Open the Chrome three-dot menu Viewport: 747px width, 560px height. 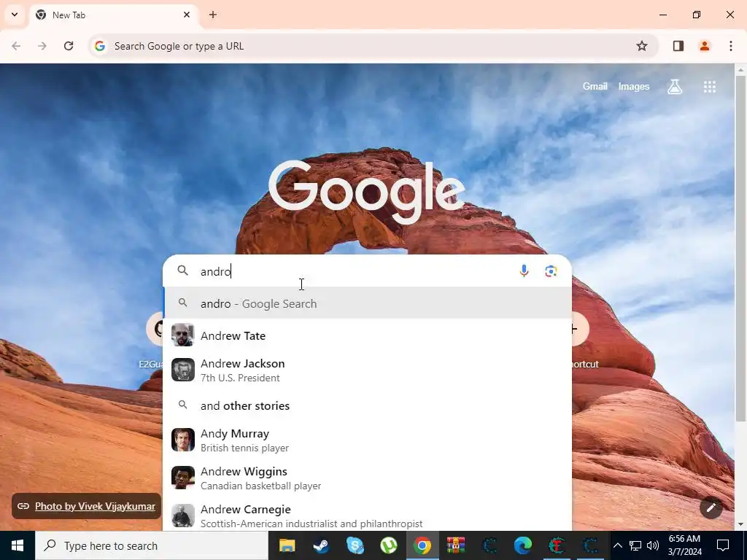tap(730, 46)
